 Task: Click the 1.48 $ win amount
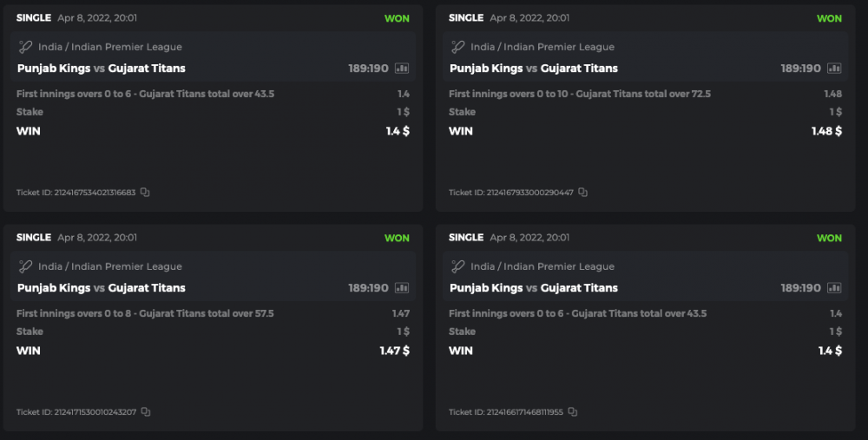pos(826,131)
